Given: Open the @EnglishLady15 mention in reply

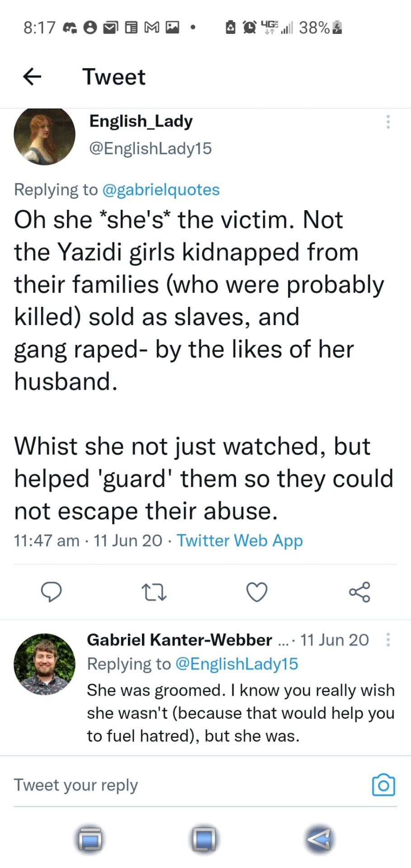Looking at the screenshot, I should tap(236, 664).
